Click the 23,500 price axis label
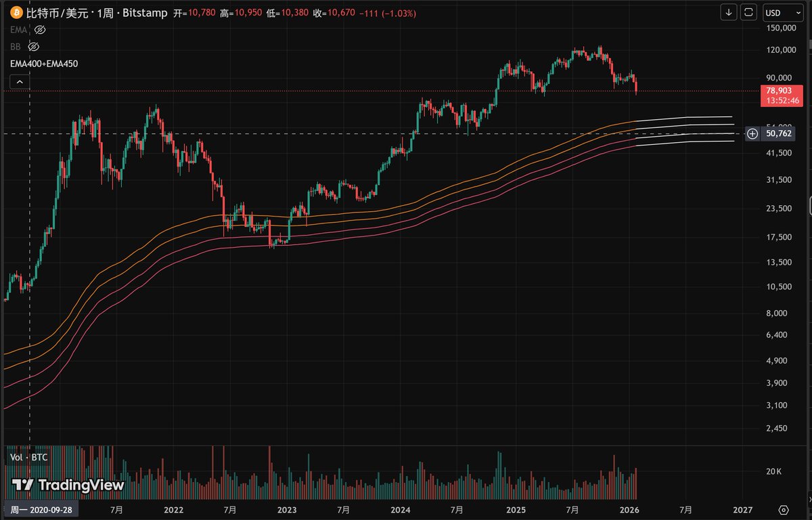This screenshot has height=520, width=812. pos(778,209)
